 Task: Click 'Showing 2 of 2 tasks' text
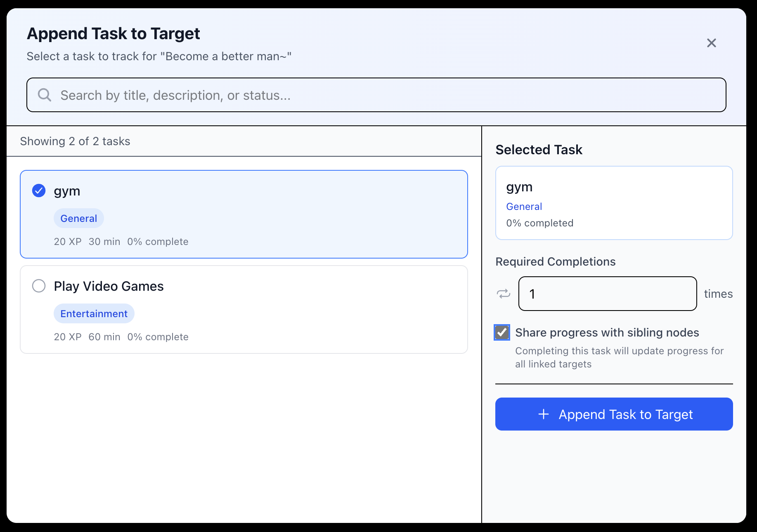pyautogui.click(x=75, y=141)
